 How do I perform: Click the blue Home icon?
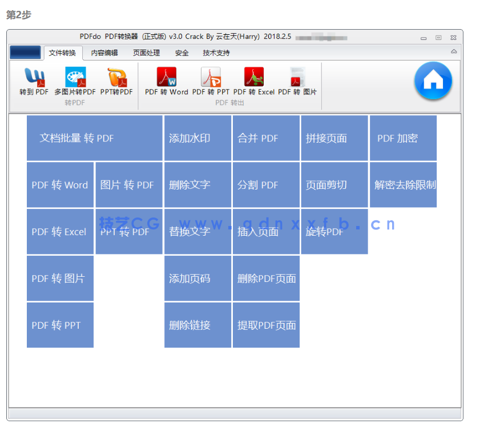coord(433,81)
